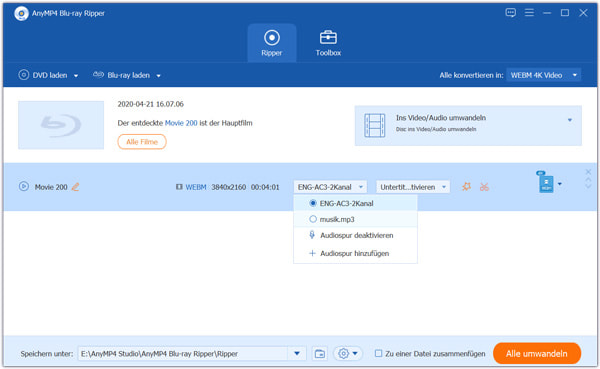This screenshot has width=600, height=369.
Task: Choose Audiospur hinzufügen menu entry
Action: coord(355,253)
